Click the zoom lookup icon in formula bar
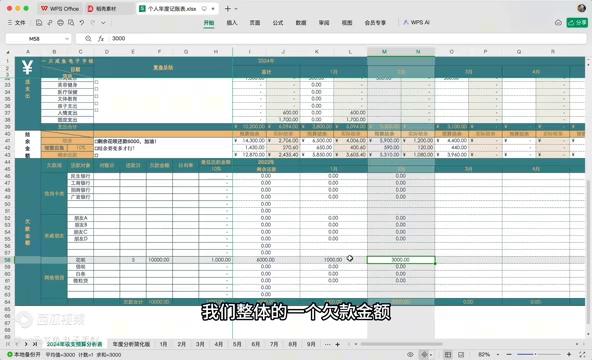Screen dimensions: 592x360 [88, 38]
